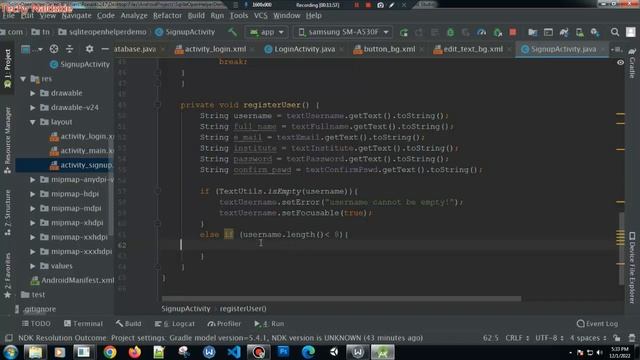The width and height of the screenshot is (640, 360).
Task: Switch to the activity_login.xml tab
Action: click(x=215, y=49)
